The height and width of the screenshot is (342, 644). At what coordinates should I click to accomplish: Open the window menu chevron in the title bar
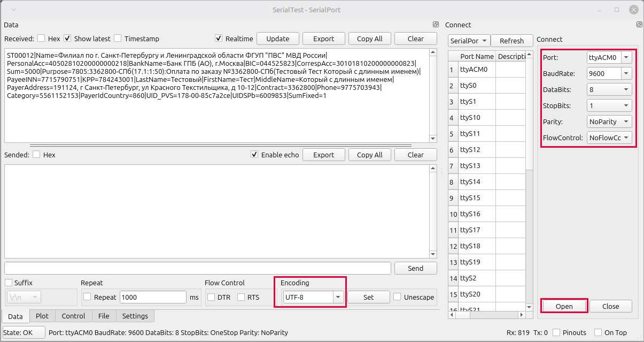(x=13, y=10)
